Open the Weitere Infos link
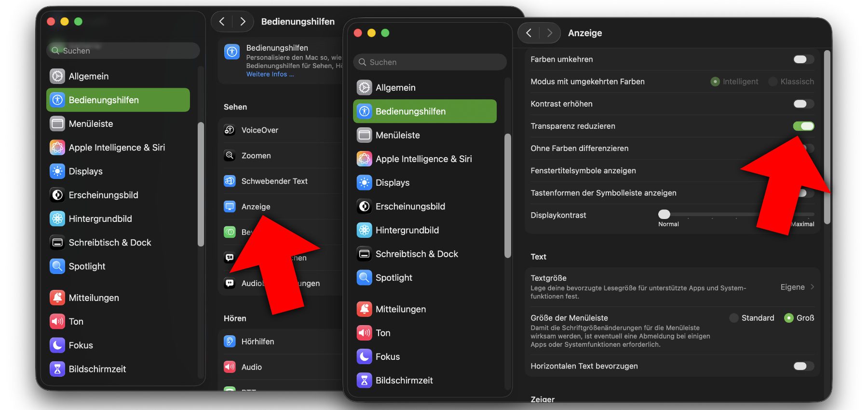 [x=270, y=74]
